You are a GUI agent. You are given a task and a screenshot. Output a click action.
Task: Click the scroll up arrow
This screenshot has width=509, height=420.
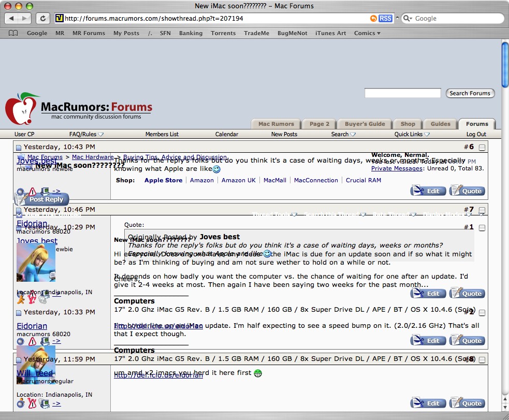point(505,399)
